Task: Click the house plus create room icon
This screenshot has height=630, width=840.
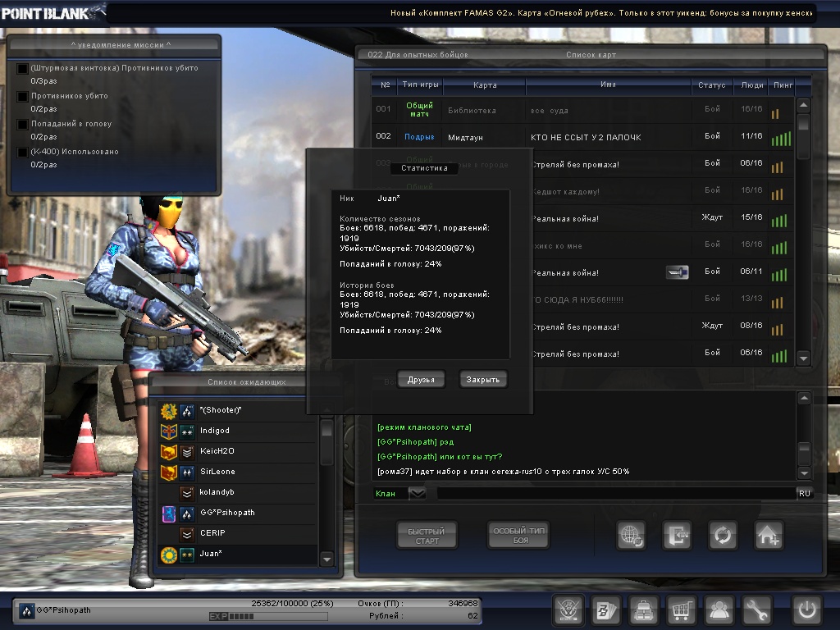Action: (x=768, y=535)
